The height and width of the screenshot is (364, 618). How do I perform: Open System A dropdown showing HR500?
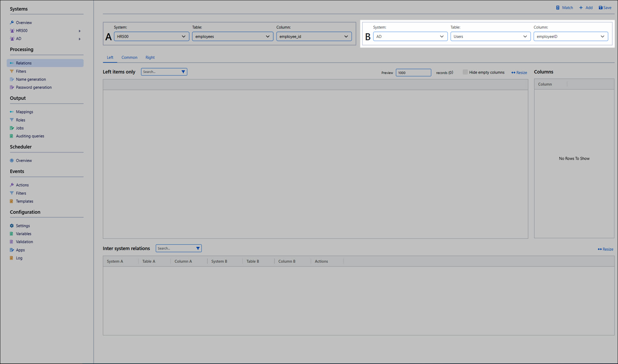pyautogui.click(x=151, y=36)
